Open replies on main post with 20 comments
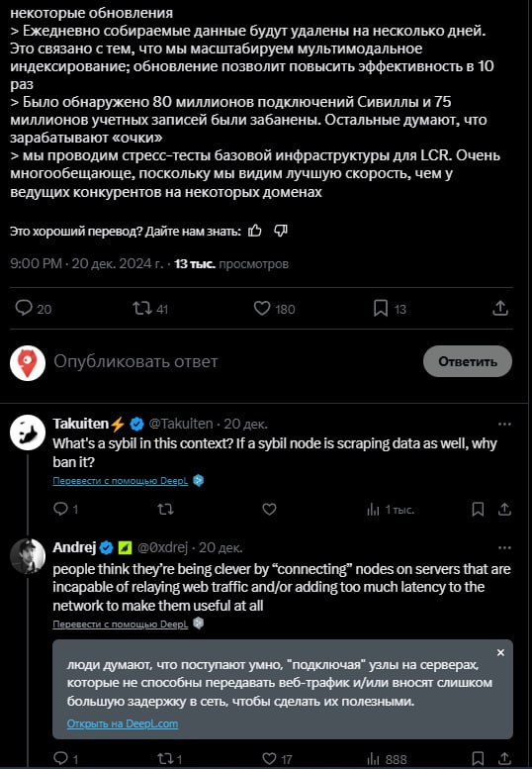The image size is (532, 769). pyautogui.click(x=33, y=309)
